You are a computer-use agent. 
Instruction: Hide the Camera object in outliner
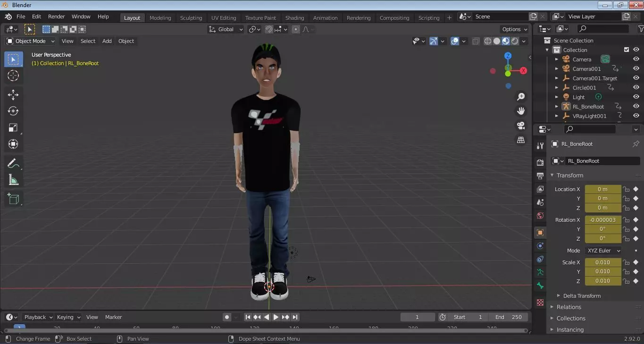(636, 59)
